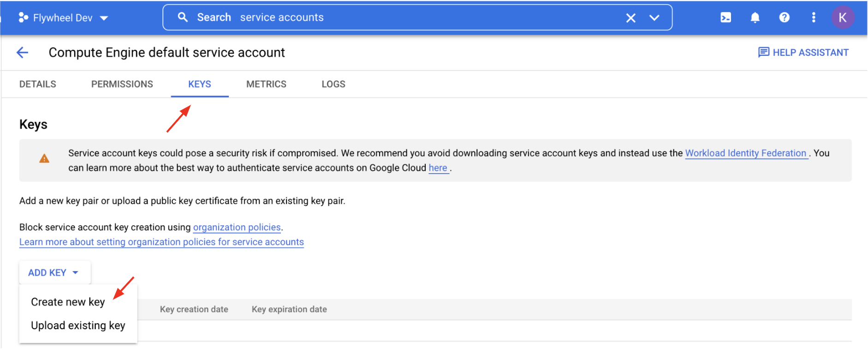
Task: Click the search magnifier icon
Action: 183,17
